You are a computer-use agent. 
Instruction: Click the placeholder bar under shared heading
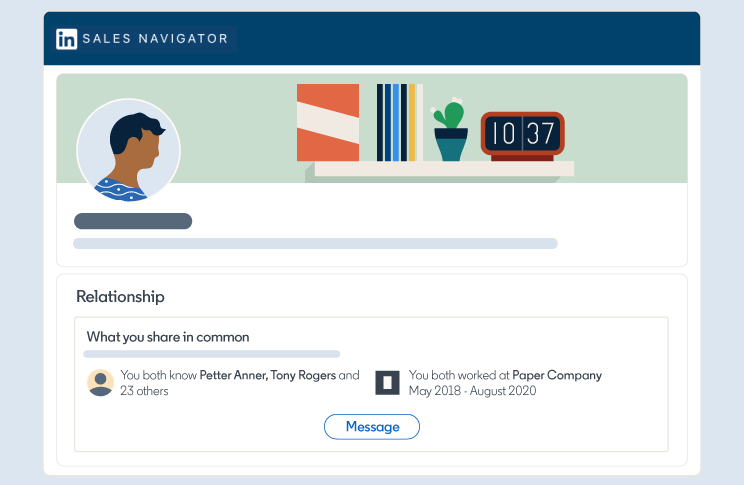coord(212,354)
